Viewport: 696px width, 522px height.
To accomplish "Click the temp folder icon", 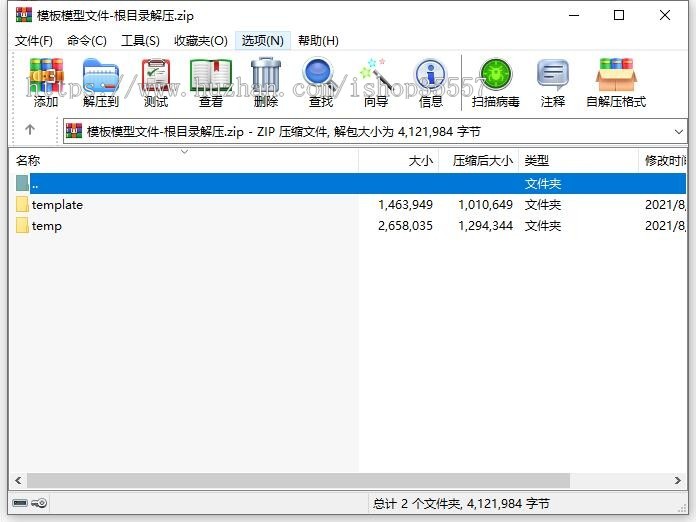I will click(22, 225).
